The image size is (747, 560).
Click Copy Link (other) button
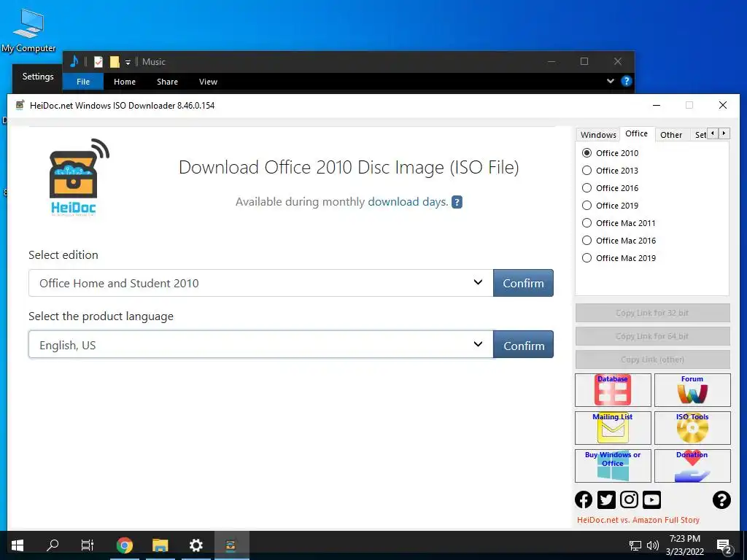(652, 359)
